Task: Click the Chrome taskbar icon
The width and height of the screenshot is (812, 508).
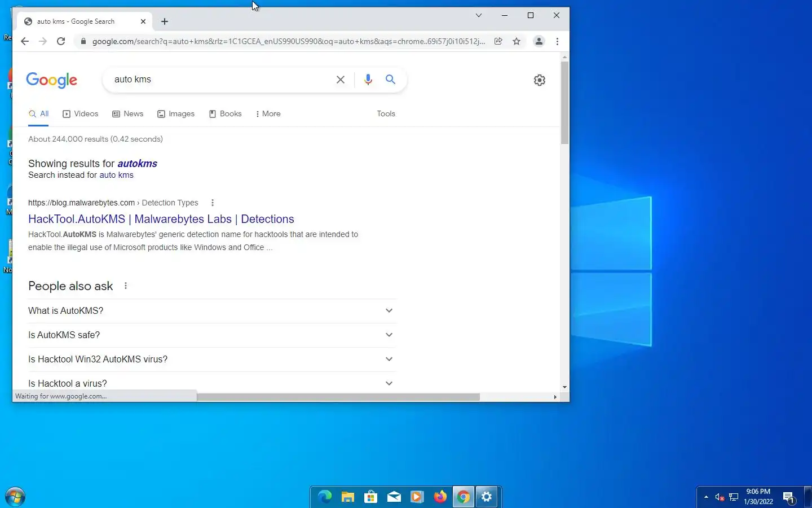Action: [x=464, y=497]
